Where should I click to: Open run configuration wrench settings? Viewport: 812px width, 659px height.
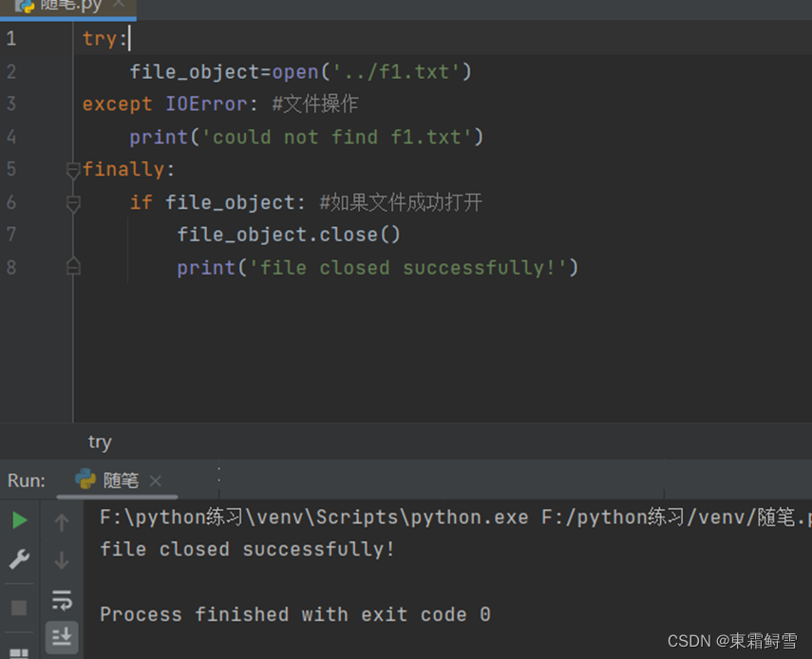[x=19, y=559]
